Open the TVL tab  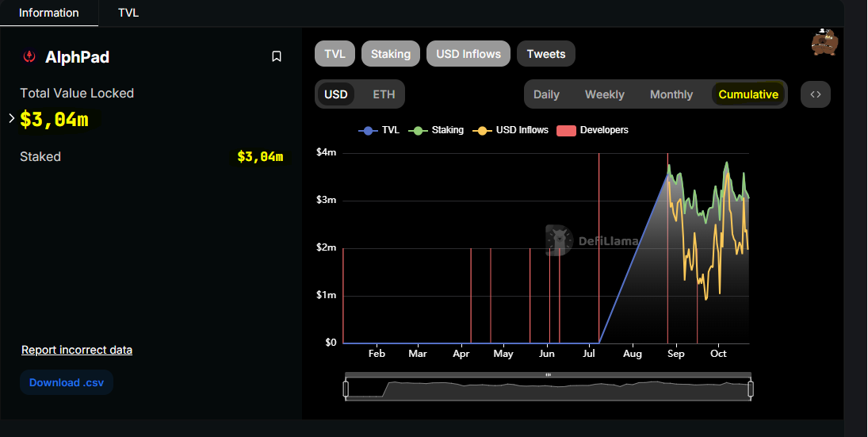click(x=128, y=13)
